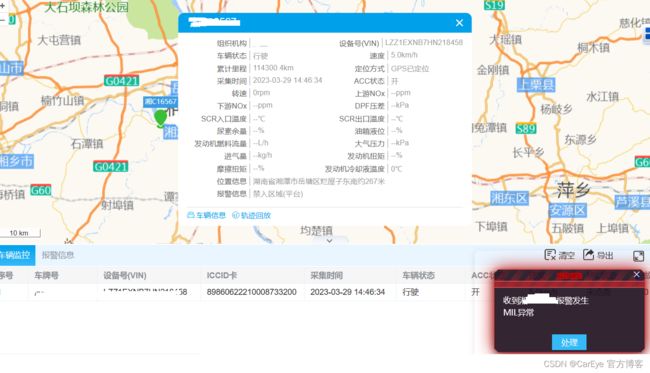Viewport: 650px width, 373px height.
Task: Click the 清空 clear button
Action: pos(560,255)
